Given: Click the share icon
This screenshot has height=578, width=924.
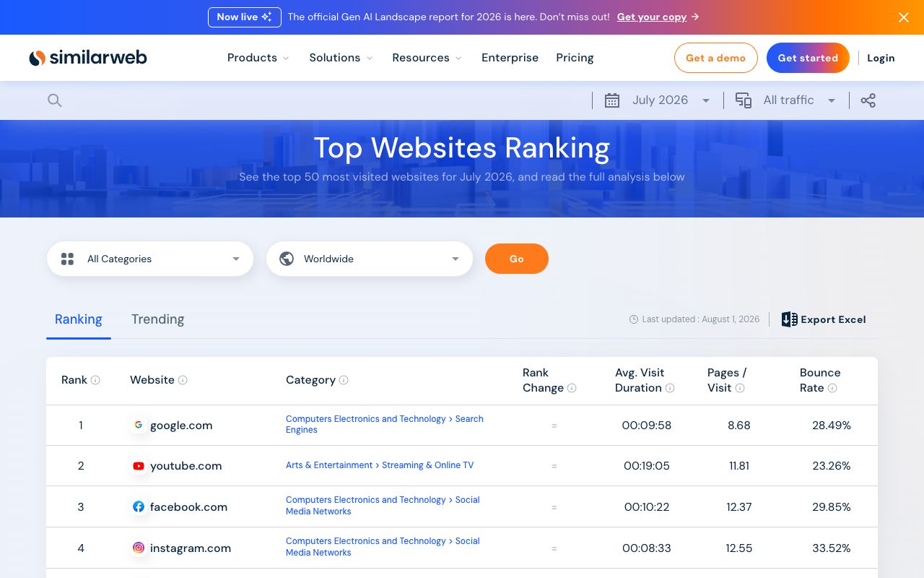Looking at the screenshot, I should tap(868, 100).
